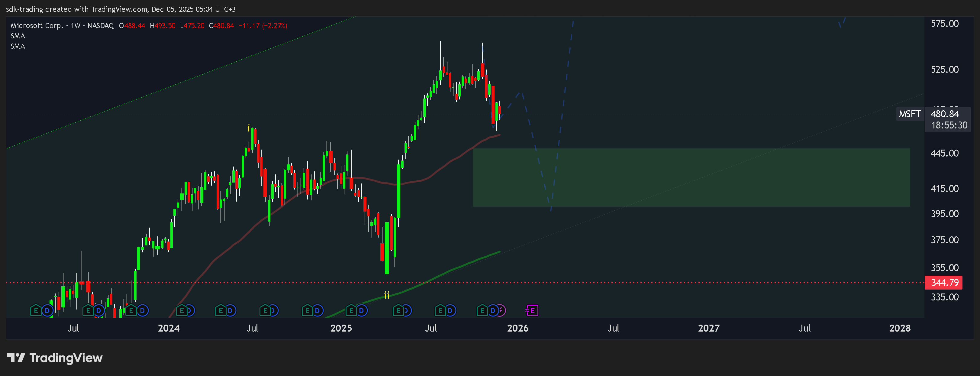Click the current price 480.84 on the axis
This screenshot has width=980, height=376.
[945, 114]
